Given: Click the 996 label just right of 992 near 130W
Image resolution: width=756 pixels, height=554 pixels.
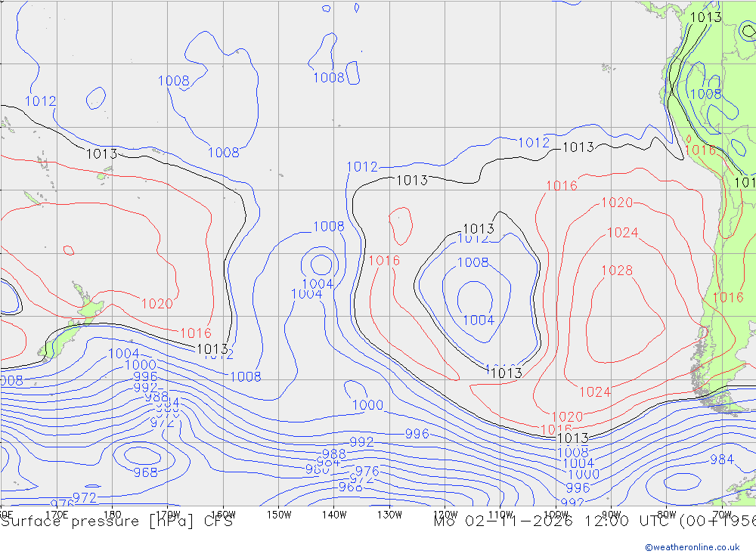Looking at the screenshot, I should (x=417, y=434).
